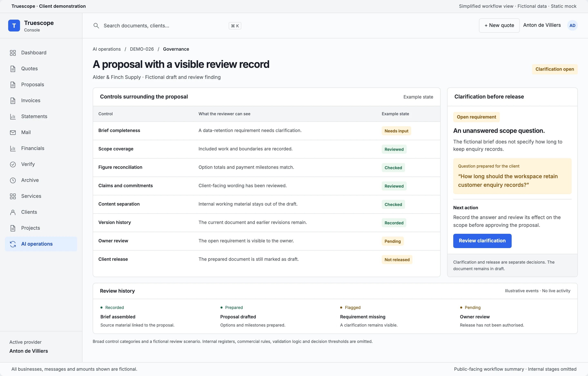Select Owner review in the controls table
588x376 pixels.
tap(266, 241)
